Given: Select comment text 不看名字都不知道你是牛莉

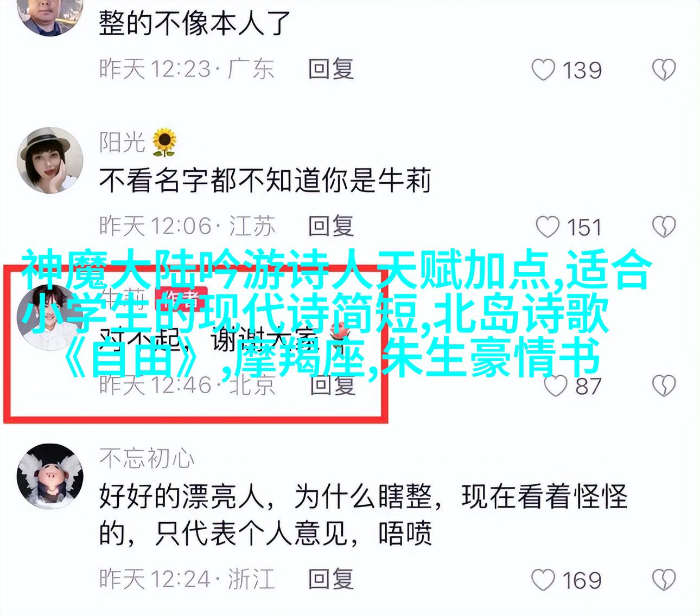Looking at the screenshot, I should coord(265,181).
